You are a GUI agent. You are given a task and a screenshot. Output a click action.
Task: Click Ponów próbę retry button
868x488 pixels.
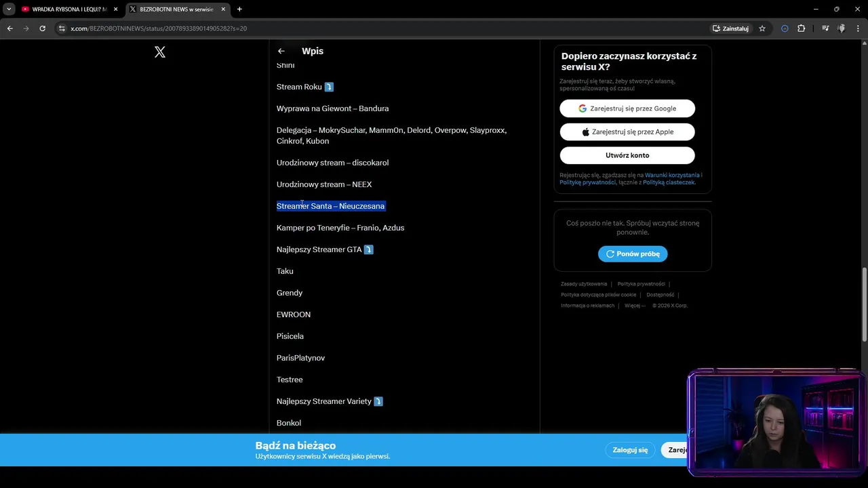[x=633, y=253]
